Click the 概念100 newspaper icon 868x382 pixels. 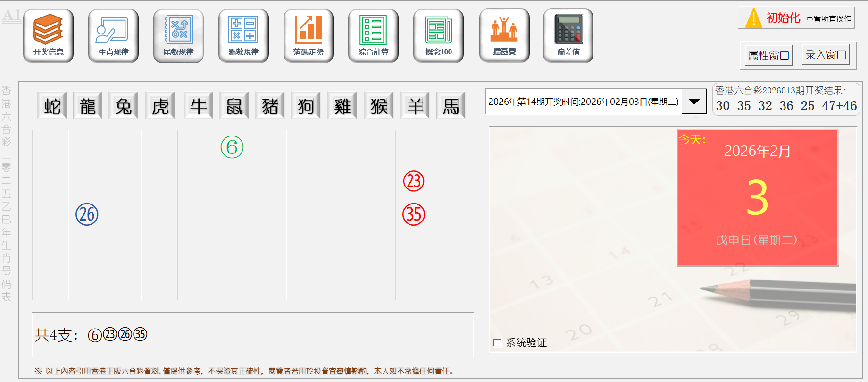pyautogui.click(x=438, y=36)
